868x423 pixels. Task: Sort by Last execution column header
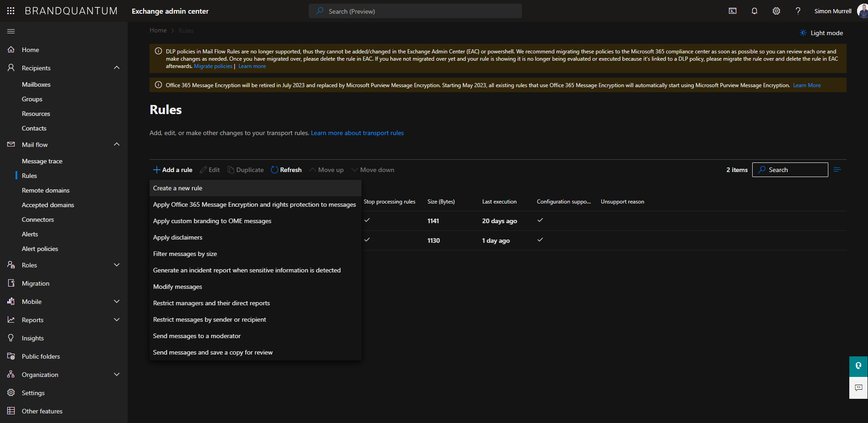click(x=499, y=202)
